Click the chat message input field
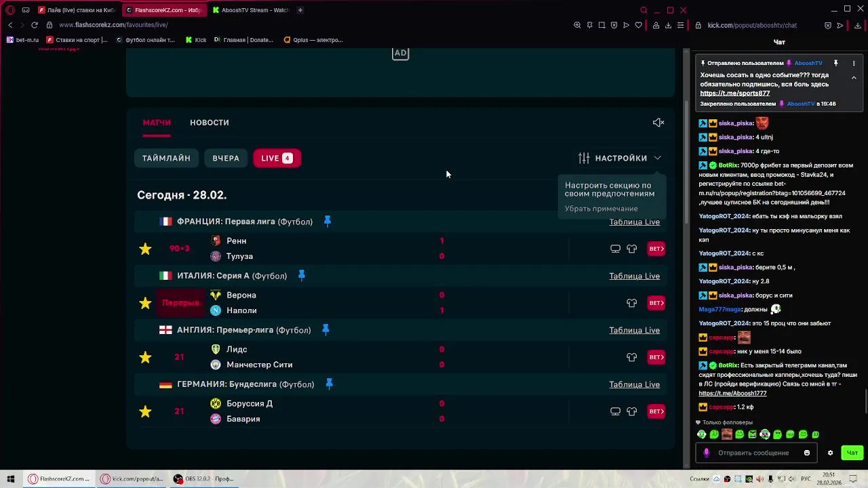The image size is (868, 488). click(x=755, y=453)
